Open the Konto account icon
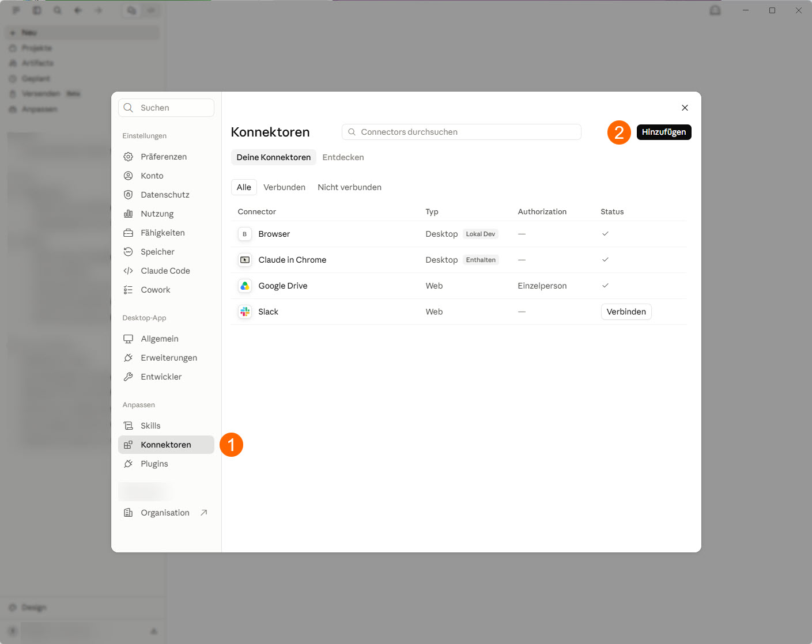812x644 pixels. [x=129, y=176]
